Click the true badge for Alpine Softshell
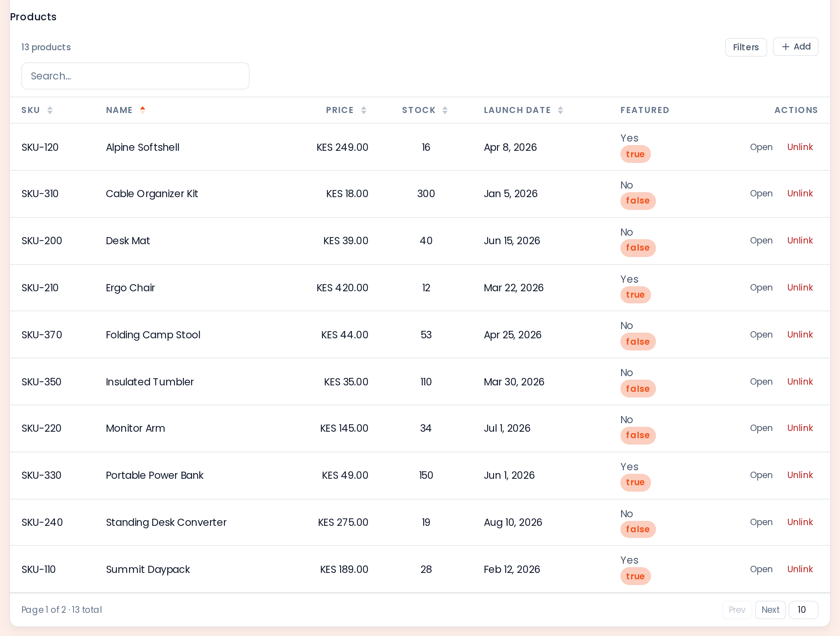 [635, 154]
